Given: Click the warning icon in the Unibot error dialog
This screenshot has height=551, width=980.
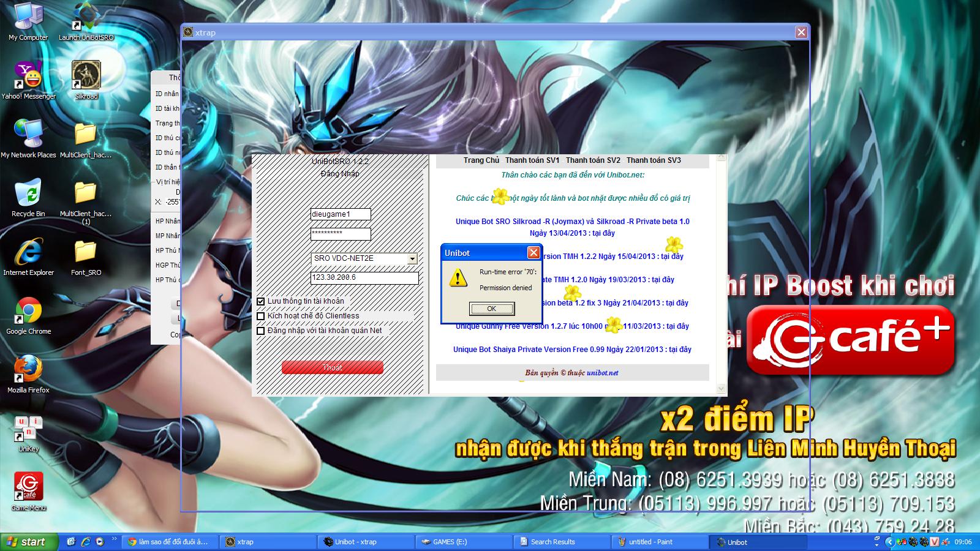Looking at the screenshot, I should tap(458, 279).
